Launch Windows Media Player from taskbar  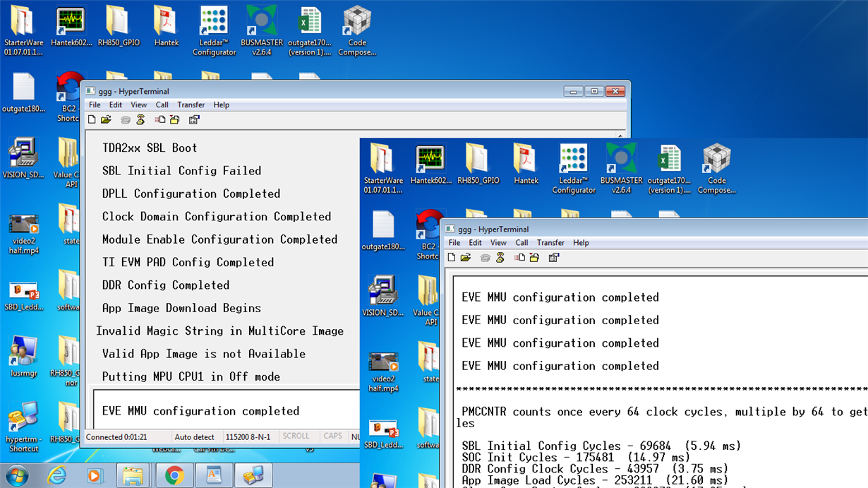[x=95, y=476]
